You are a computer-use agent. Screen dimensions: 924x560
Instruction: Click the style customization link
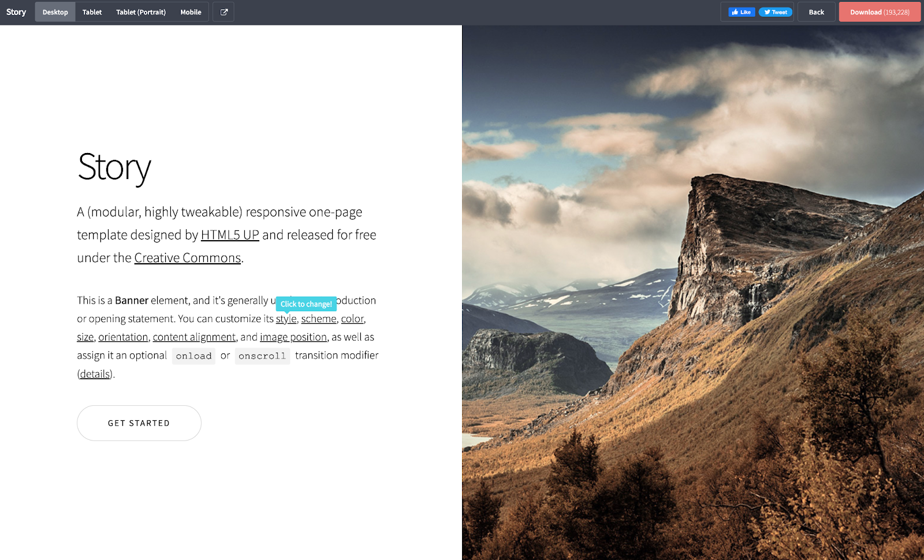tap(286, 319)
